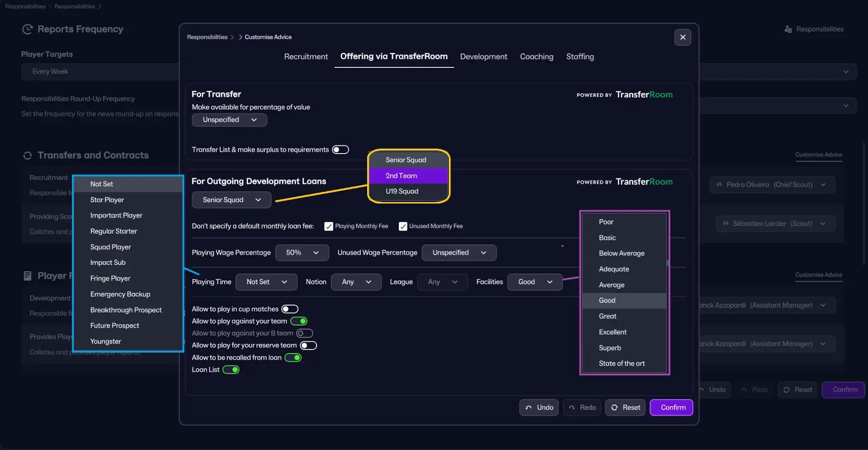868x450 pixels.
Task: Select Breakthrough Prospect playing time
Action: (128, 310)
